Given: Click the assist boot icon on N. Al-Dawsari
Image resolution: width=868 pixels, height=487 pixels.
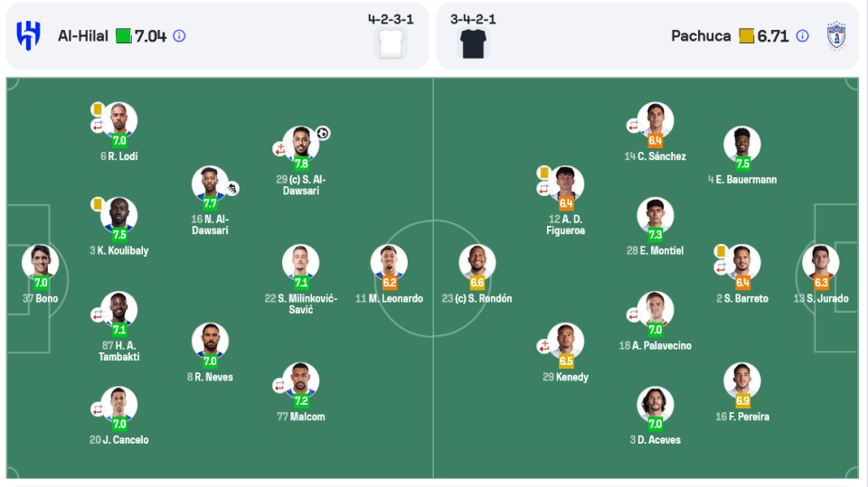Looking at the screenshot, I should click(232, 188).
